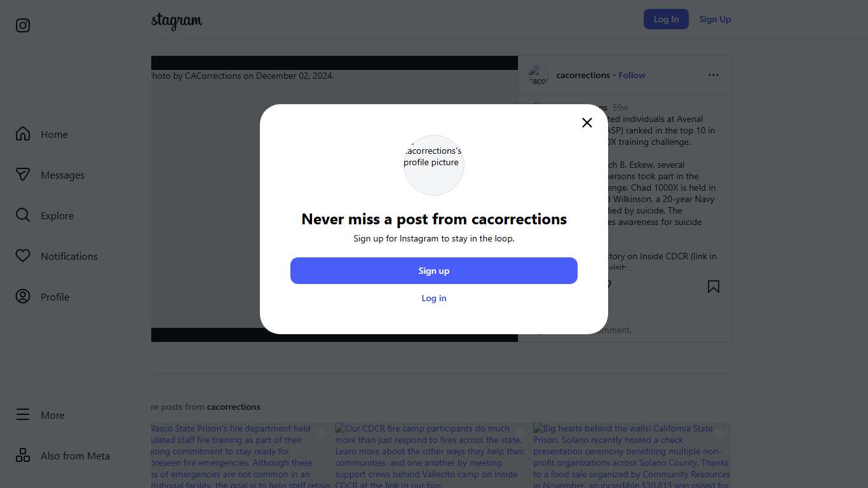Viewport: 868px width, 488px height.
Task: Click the Home house icon
Action: 23,134
